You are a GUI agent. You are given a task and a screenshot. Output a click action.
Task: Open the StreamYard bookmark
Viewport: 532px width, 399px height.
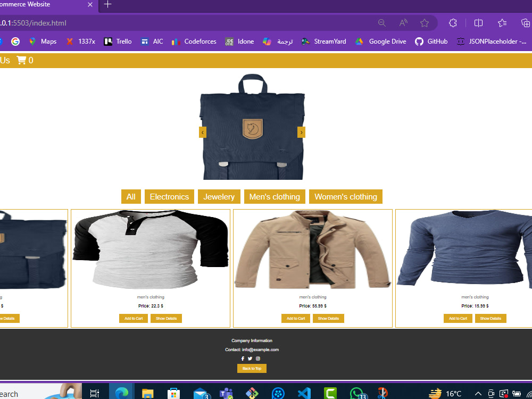coord(324,41)
